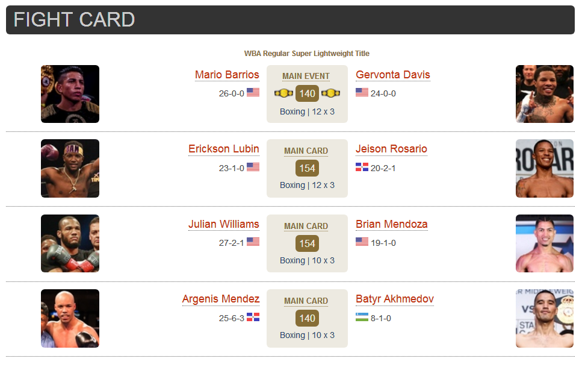Click the MAIN EVENT label
588x376 pixels.
(306, 77)
